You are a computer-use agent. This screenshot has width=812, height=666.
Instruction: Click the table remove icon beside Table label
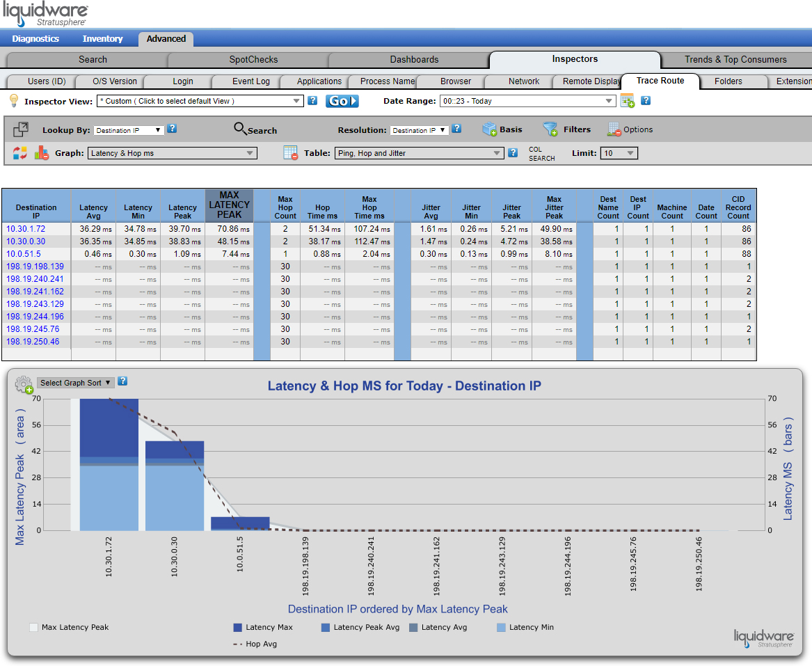coord(291,153)
